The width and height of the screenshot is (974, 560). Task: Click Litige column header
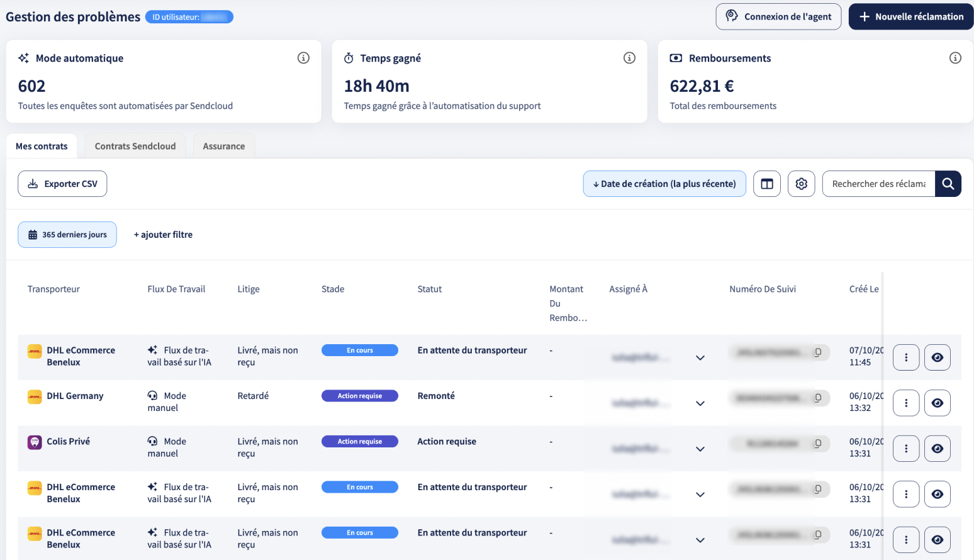point(249,289)
